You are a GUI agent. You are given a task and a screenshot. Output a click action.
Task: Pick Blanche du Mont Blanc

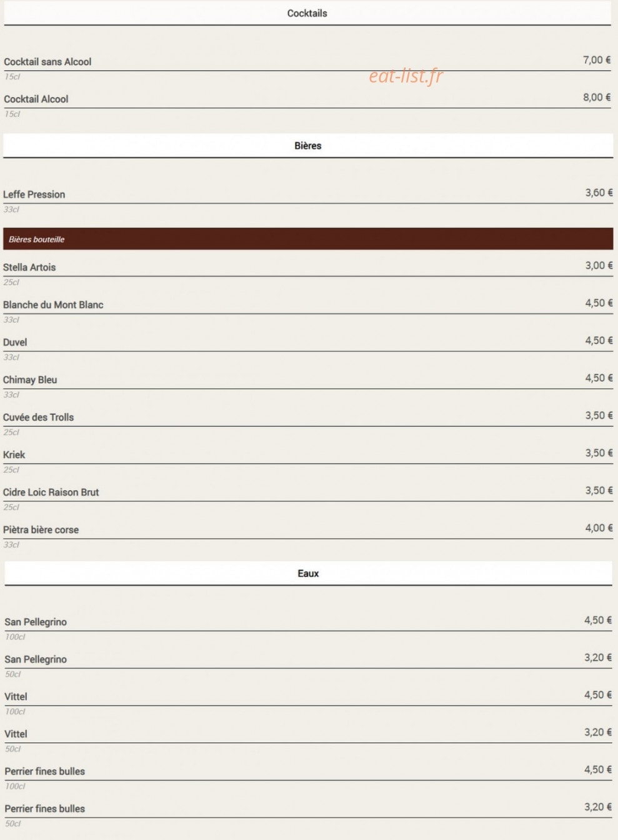(x=53, y=304)
